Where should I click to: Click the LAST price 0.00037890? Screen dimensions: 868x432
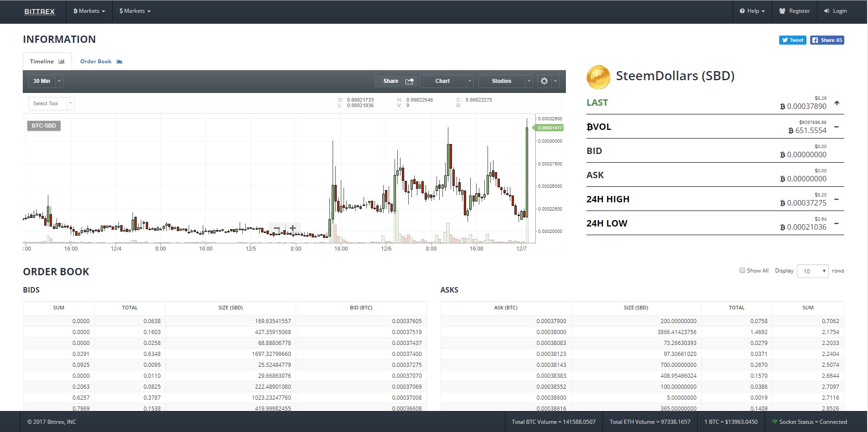(x=803, y=106)
